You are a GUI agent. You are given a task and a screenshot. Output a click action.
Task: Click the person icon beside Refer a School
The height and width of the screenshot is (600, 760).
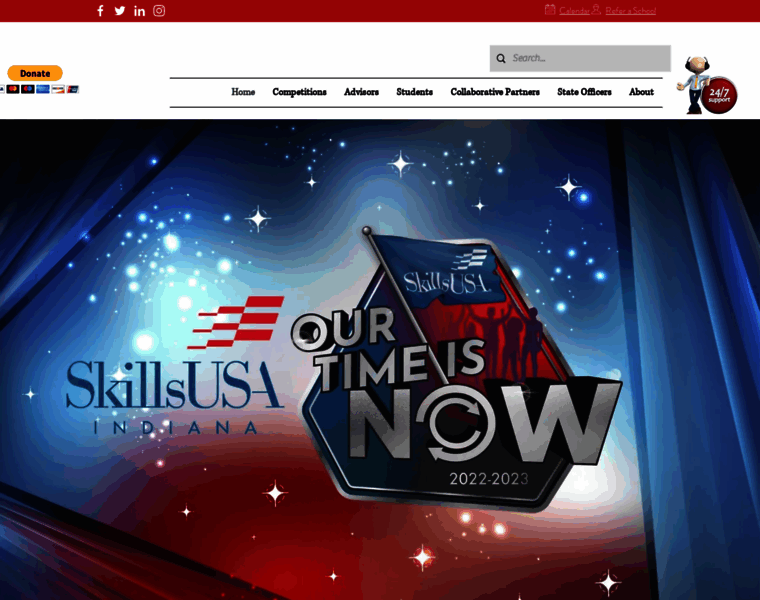[x=596, y=9]
